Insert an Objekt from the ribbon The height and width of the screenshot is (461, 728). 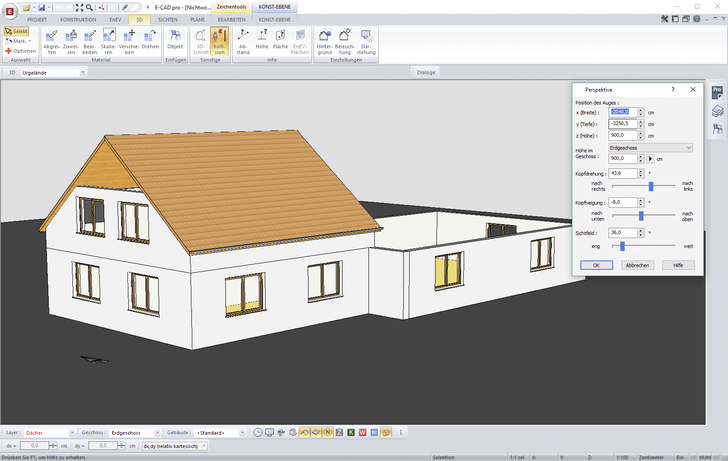click(176, 41)
